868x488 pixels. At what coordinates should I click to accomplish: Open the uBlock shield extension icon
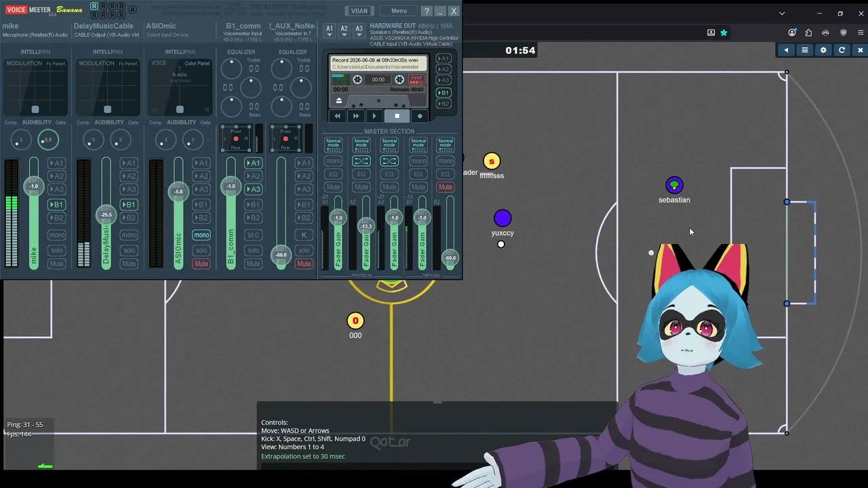click(x=844, y=33)
